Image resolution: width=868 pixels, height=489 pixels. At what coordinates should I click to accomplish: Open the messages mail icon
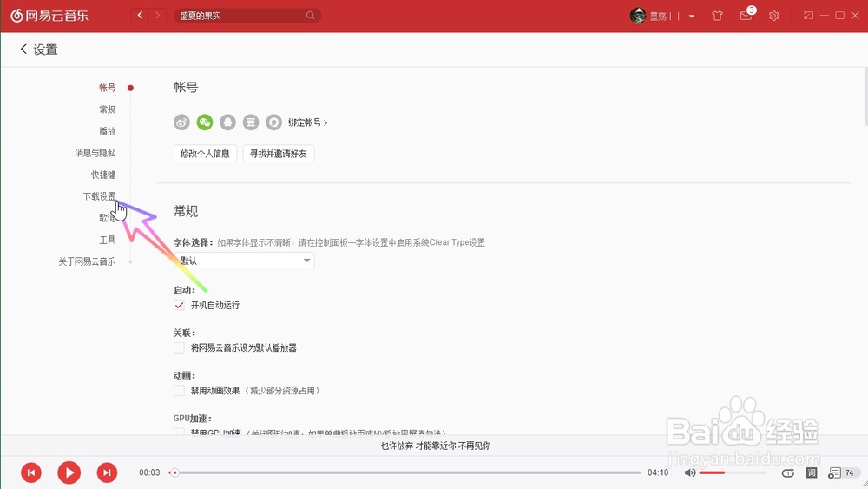[x=746, y=16]
